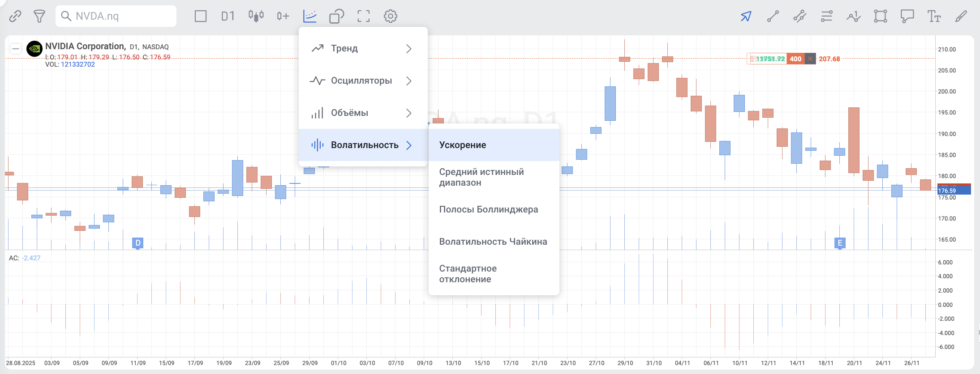Open the D1 timeframe selector
The height and width of the screenshot is (374, 980).
pyautogui.click(x=228, y=16)
